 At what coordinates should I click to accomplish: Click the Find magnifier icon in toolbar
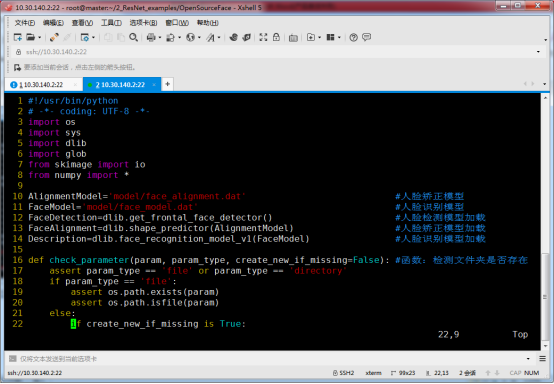(133, 37)
